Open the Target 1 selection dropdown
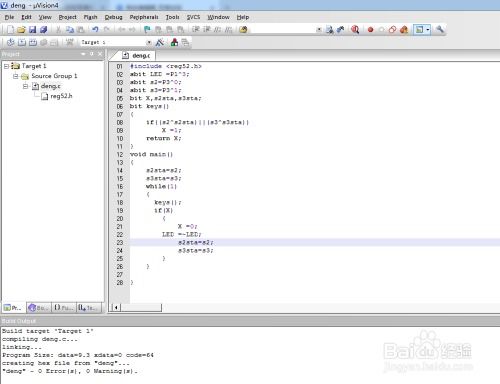 [x=149, y=42]
